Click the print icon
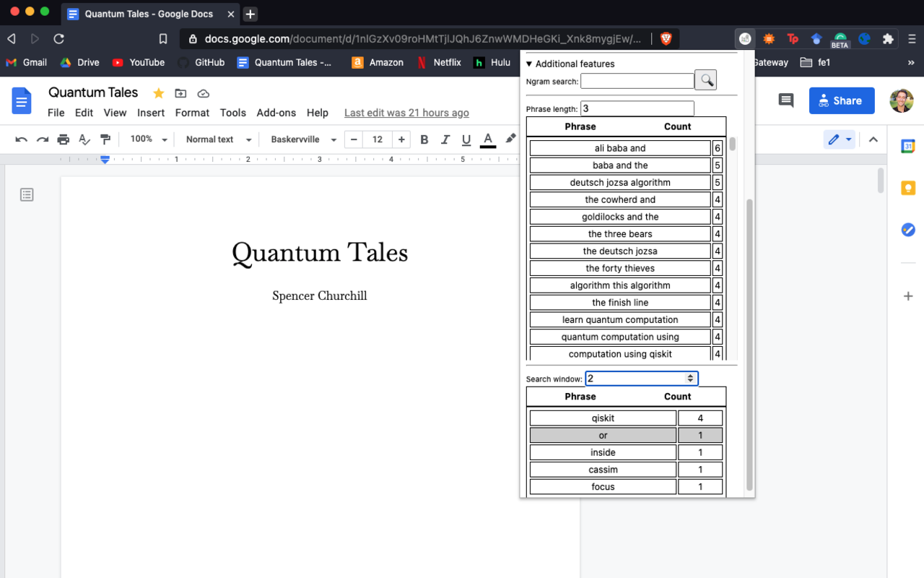Image resolution: width=924 pixels, height=578 pixels. tap(64, 139)
